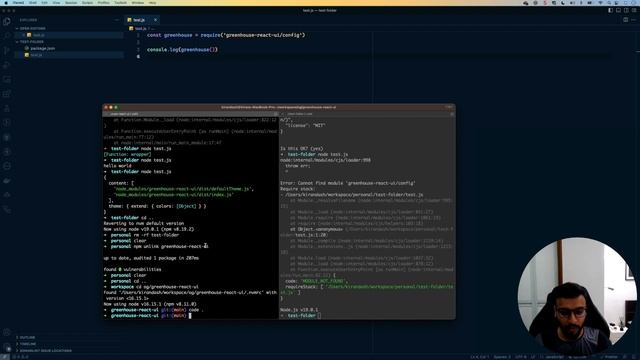Change indentation via Spaces status entry
Image resolution: width=640 pixels, height=360 pixels.
(x=502, y=357)
